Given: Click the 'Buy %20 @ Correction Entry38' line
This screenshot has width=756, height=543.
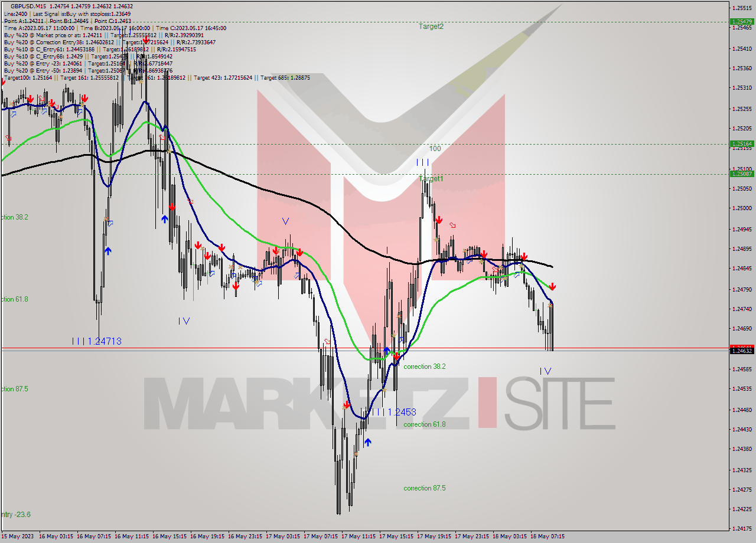Looking at the screenshot, I should pyautogui.click(x=110, y=42).
